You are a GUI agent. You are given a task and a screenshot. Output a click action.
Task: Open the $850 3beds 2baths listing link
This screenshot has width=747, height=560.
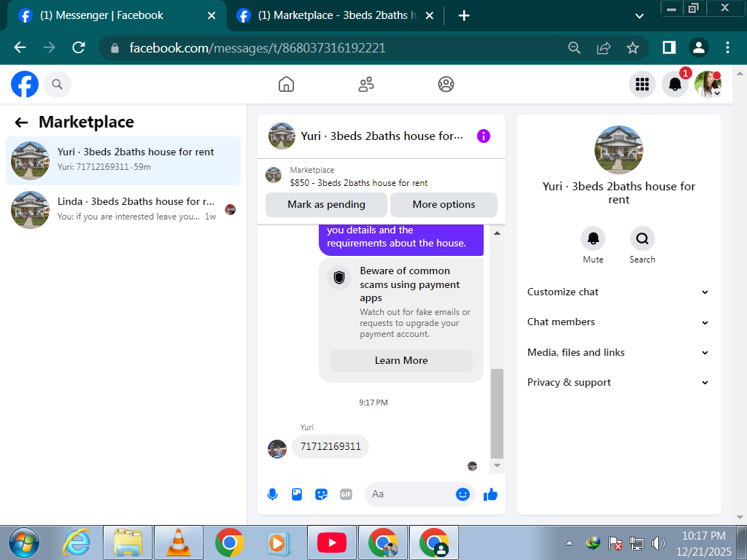[359, 183]
